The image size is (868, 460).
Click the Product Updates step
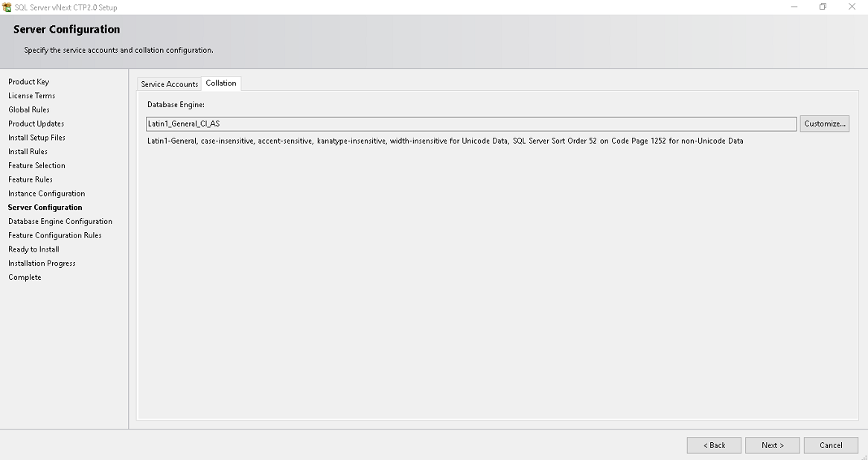tap(36, 124)
